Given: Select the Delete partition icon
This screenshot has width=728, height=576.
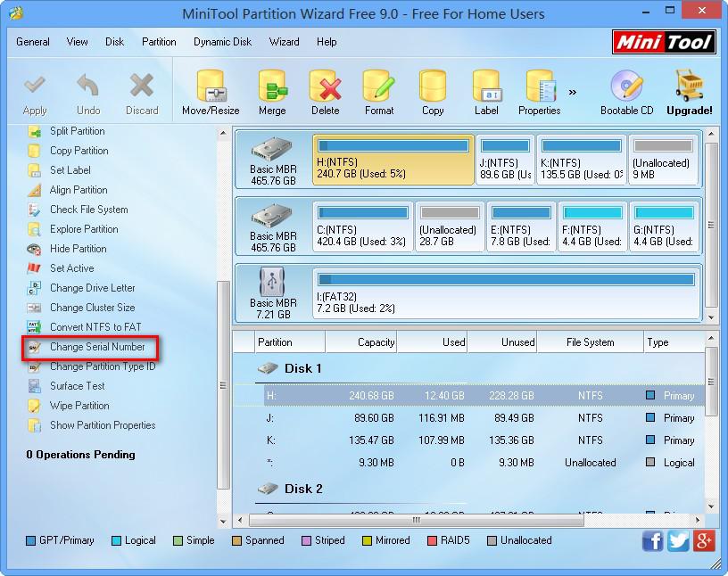Looking at the screenshot, I should click(x=325, y=89).
